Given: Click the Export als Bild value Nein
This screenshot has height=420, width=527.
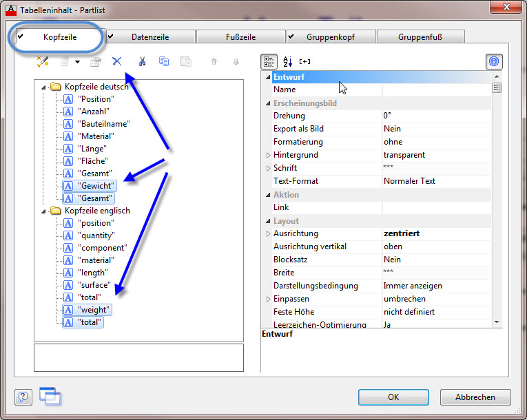Looking at the screenshot, I should pos(392,129).
